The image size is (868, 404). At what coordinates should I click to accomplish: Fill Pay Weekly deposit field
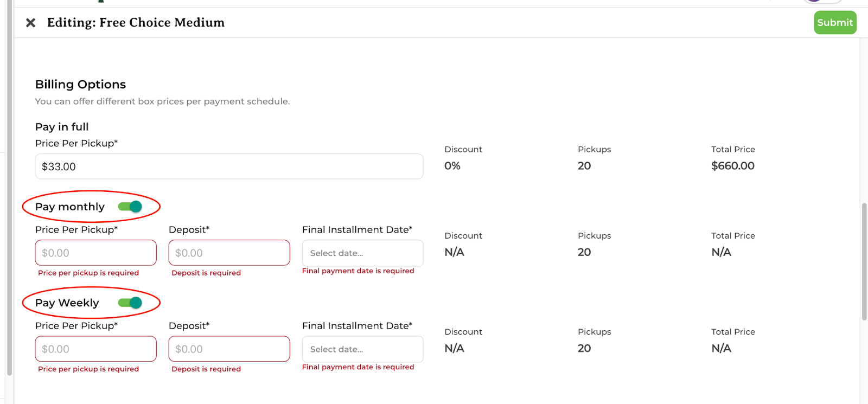(x=229, y=349)
